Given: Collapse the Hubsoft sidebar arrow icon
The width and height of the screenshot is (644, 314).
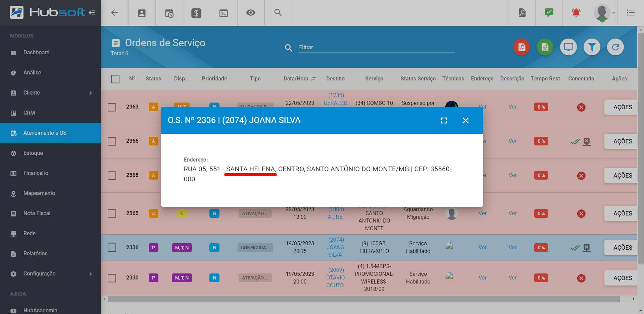Looking at the screenshot, I should (92, 12).
